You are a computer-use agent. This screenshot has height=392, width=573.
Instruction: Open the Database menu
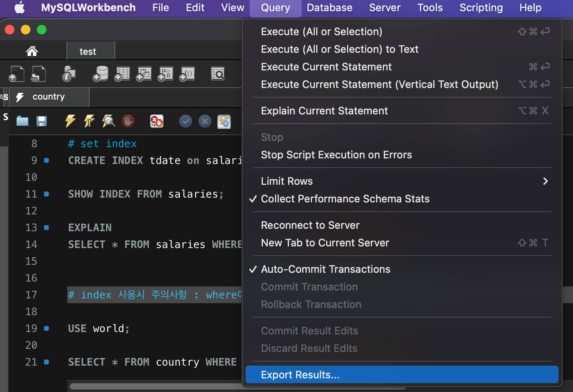[330, 8]
